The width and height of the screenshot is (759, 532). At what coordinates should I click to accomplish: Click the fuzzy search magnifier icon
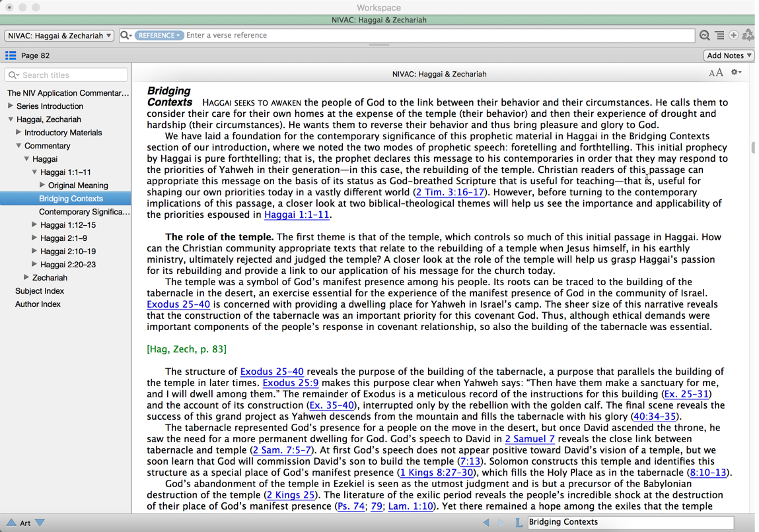705,36
